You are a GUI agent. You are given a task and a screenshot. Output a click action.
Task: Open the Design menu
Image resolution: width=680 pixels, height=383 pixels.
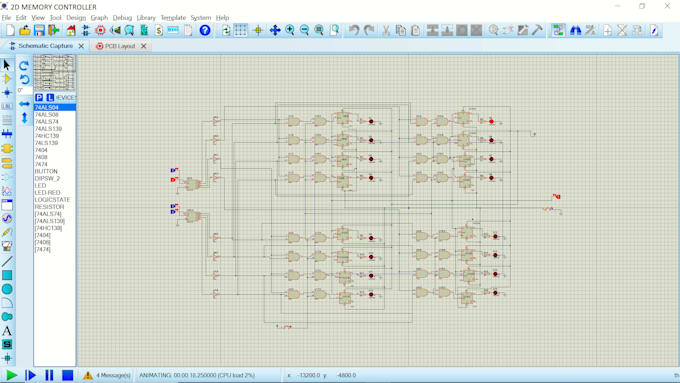(x=76, y=18)
